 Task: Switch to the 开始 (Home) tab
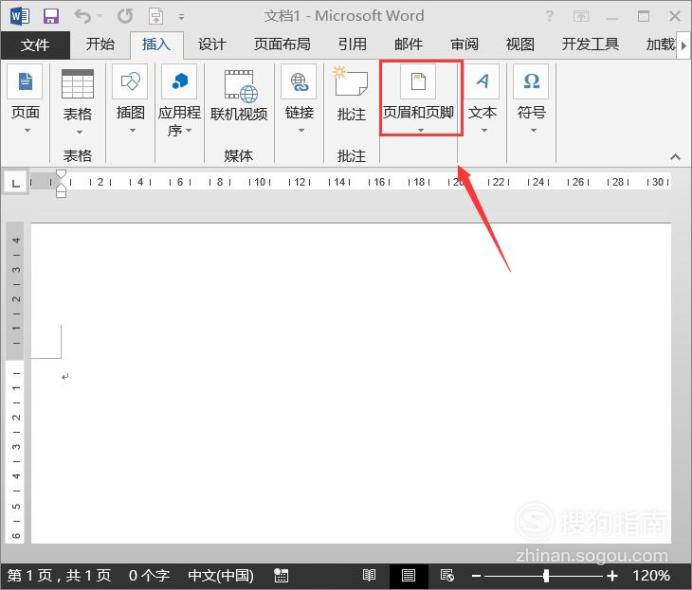pyautogui.click(x=100, y=45)
